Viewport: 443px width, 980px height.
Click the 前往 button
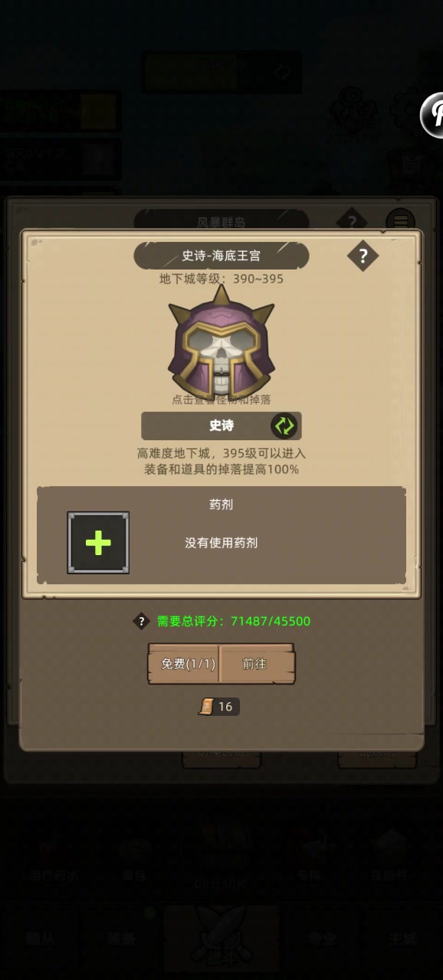coord(256,664)
